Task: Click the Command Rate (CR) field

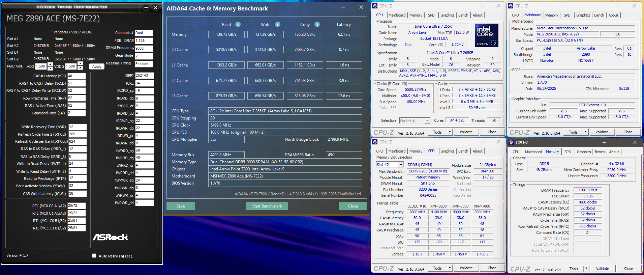Action: pos(76,113)
